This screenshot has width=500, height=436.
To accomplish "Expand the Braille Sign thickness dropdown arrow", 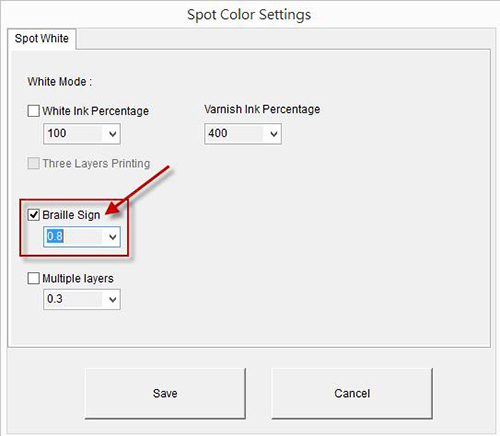I will 113,237.
